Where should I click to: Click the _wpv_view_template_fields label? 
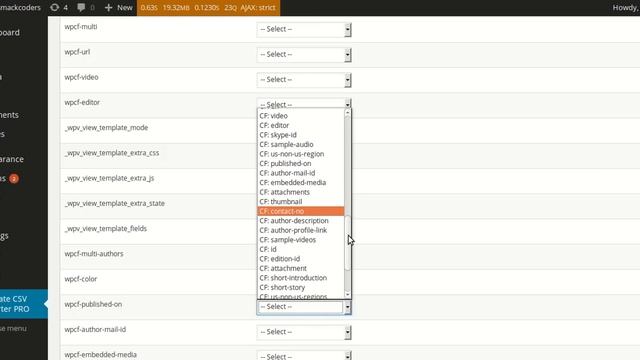(106, 229)
